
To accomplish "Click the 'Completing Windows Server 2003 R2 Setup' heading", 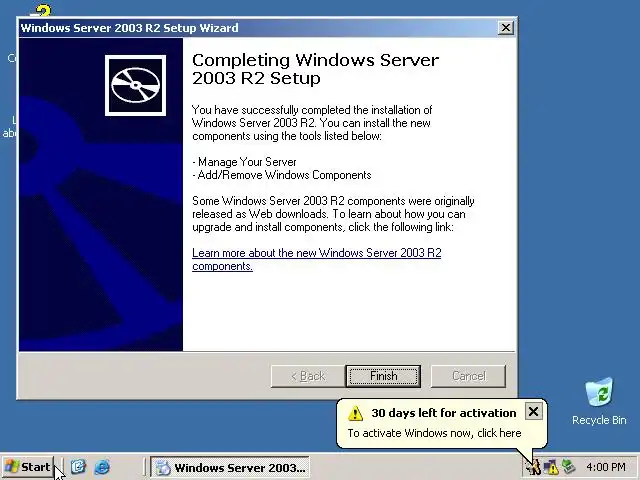I will 315,69.
